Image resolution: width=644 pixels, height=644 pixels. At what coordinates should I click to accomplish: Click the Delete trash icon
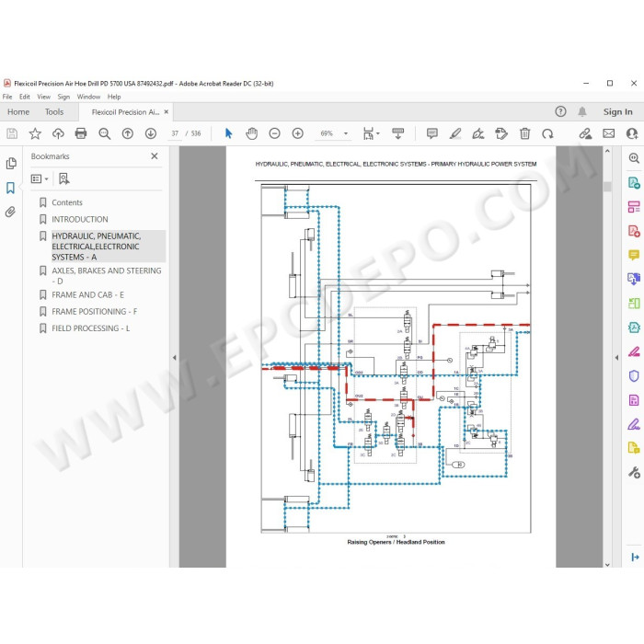click(x=524, y=133)
